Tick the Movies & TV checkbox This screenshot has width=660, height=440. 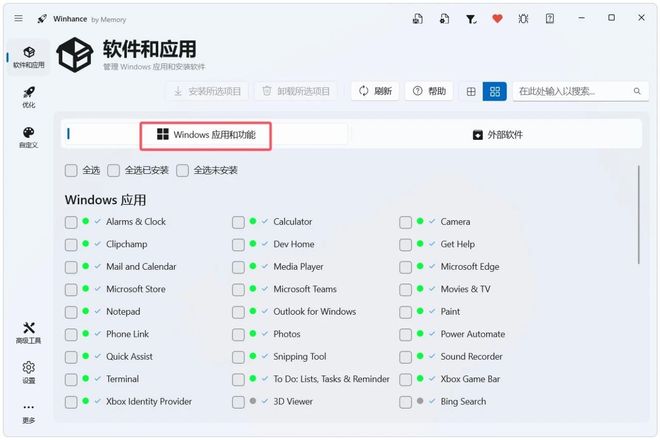point(405,289)
